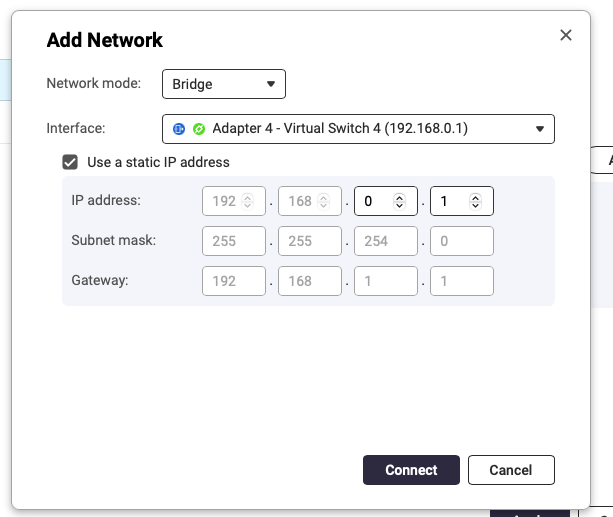Image resolution: width=613 pixels, height=517 pixels.
Task: Click the Gateway first octet 192 field
Action: coord(234,281)
